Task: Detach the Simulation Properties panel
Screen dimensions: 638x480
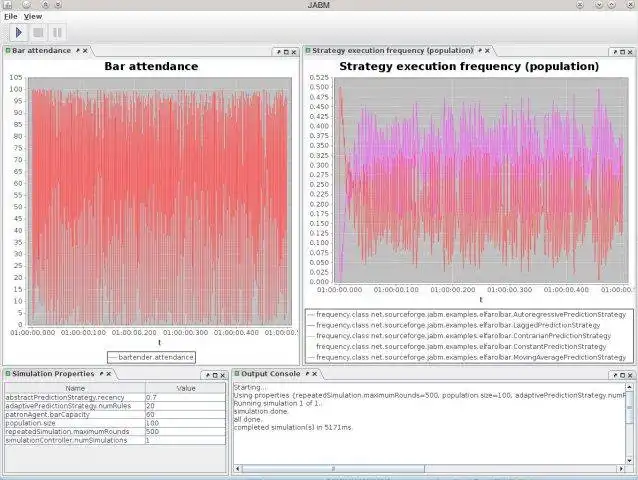Action: [208, 375]
